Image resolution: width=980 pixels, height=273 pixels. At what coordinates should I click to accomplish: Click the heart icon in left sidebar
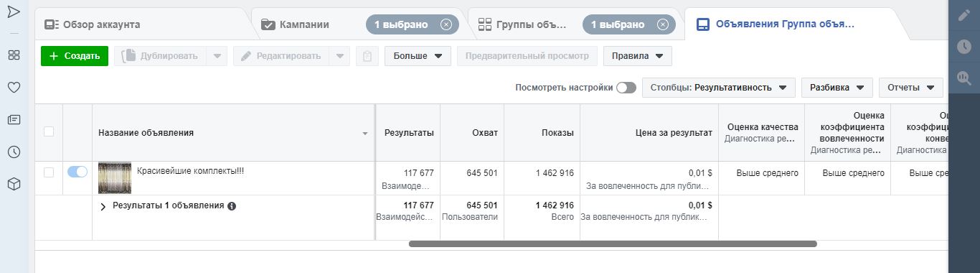pyautogui.click(x=14, y=88)
